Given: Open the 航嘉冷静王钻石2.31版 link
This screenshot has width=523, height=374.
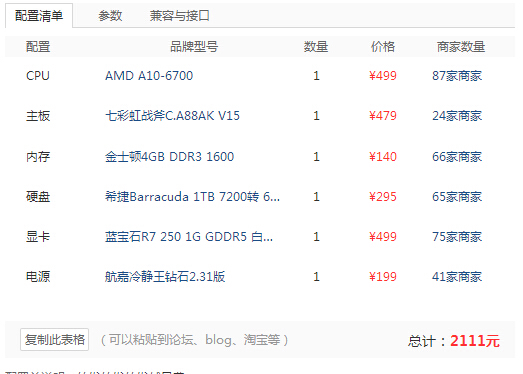Looking at the screenshot, I should coord(165,277).
